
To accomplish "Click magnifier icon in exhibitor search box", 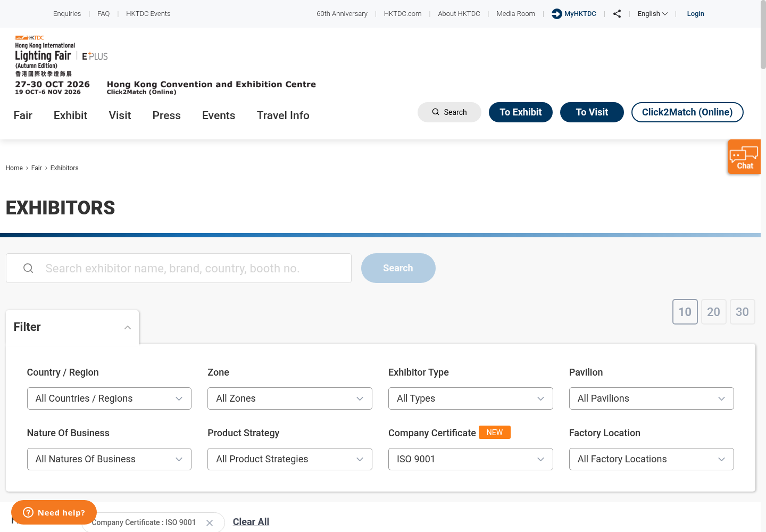I will pyautogui.click(x=28, y=268).
